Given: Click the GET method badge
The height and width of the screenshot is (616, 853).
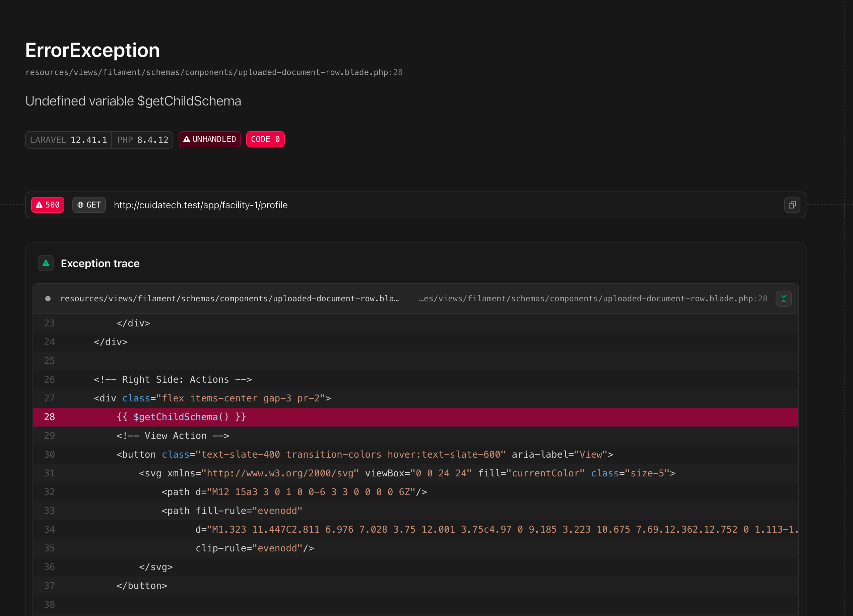Looking at the screenshot, I should [89, 205].
